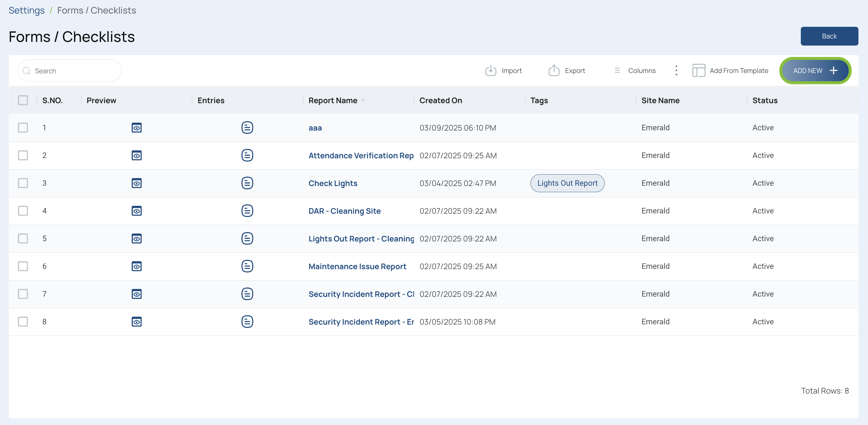The height and width of the screenshot is (425, 868).
Task: Focus the Search input field
Action: click(x=69, y=71)
